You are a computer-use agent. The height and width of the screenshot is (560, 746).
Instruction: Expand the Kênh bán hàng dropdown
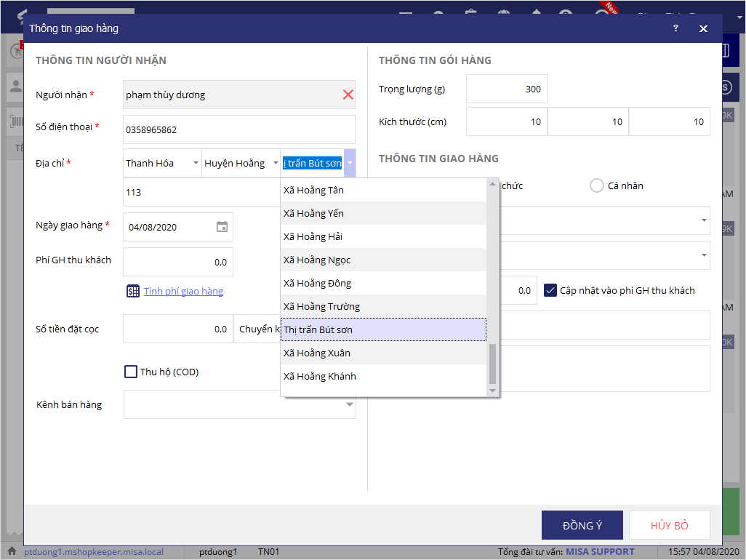tap(349, 404)
